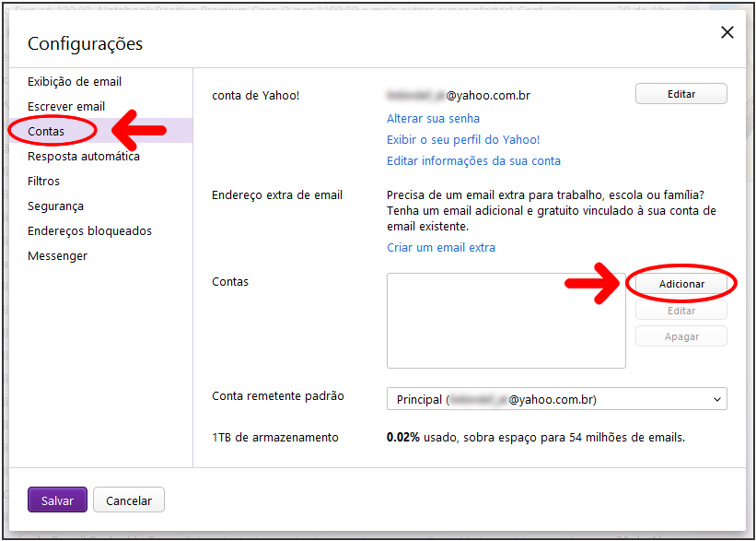Click the Cancelar button
756x541 pixels.
(x=129, y=500)
